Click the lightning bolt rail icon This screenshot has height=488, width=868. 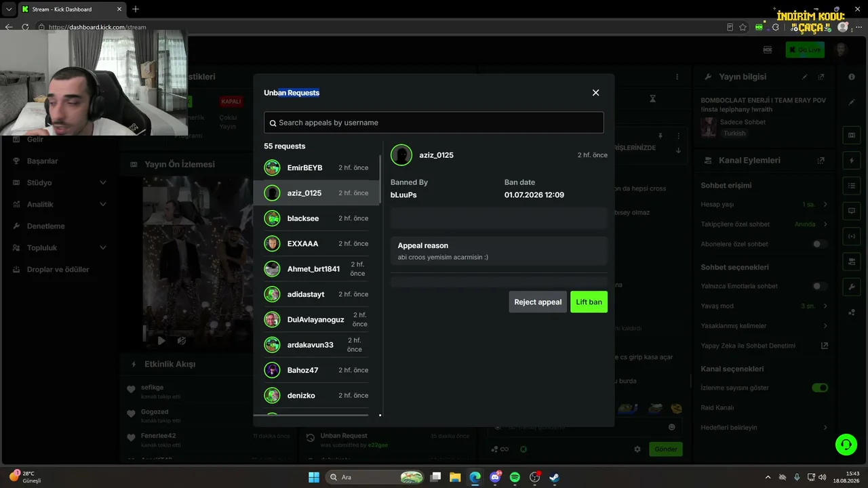click(x=852, y=161)
